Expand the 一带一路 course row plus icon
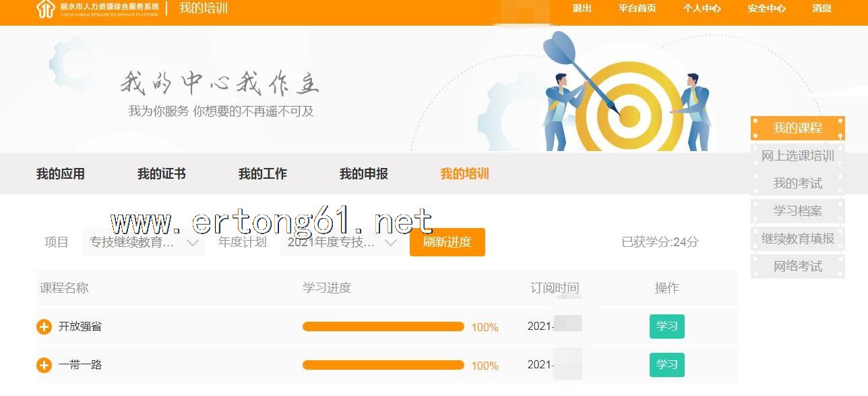This screenshot has height=396, width=868. pyautogui.click(x=44, y=365)
